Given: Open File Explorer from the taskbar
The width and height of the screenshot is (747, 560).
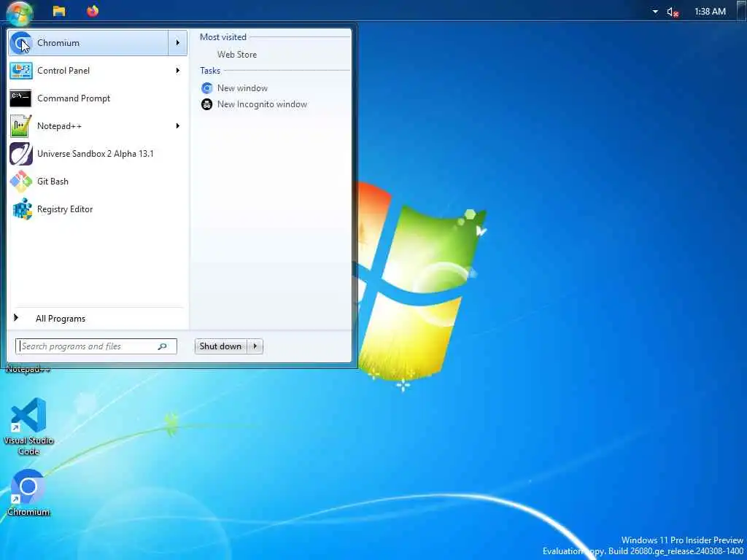Looking at the screenshot, I should pyautogui.click(x=59, y=11).
